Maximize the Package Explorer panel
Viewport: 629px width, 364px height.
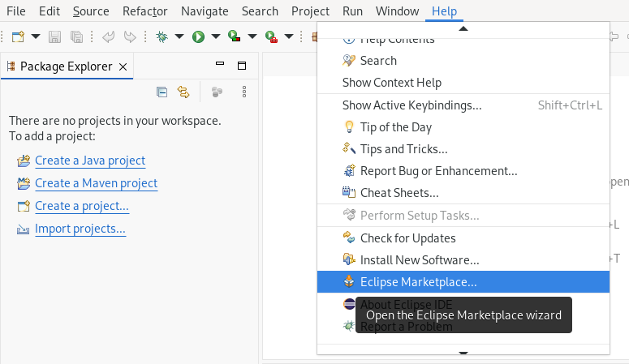[x=242, y=66]
